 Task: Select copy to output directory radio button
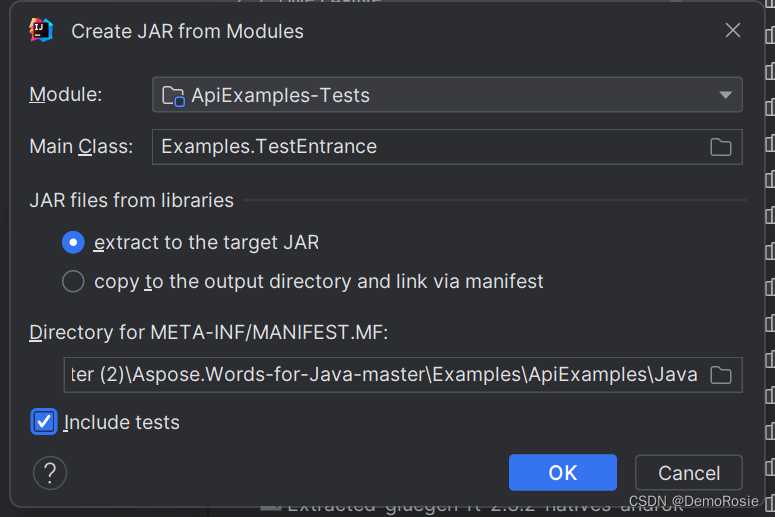(73, 281)
